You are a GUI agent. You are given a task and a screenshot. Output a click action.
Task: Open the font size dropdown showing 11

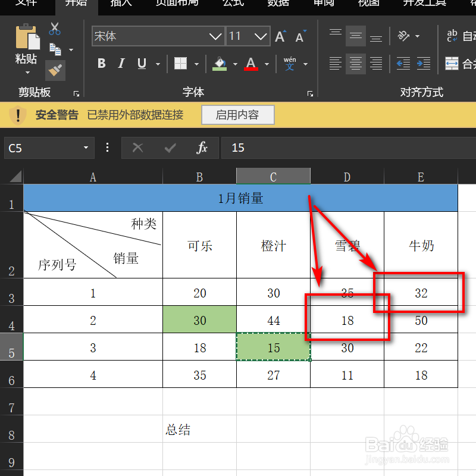261,36
